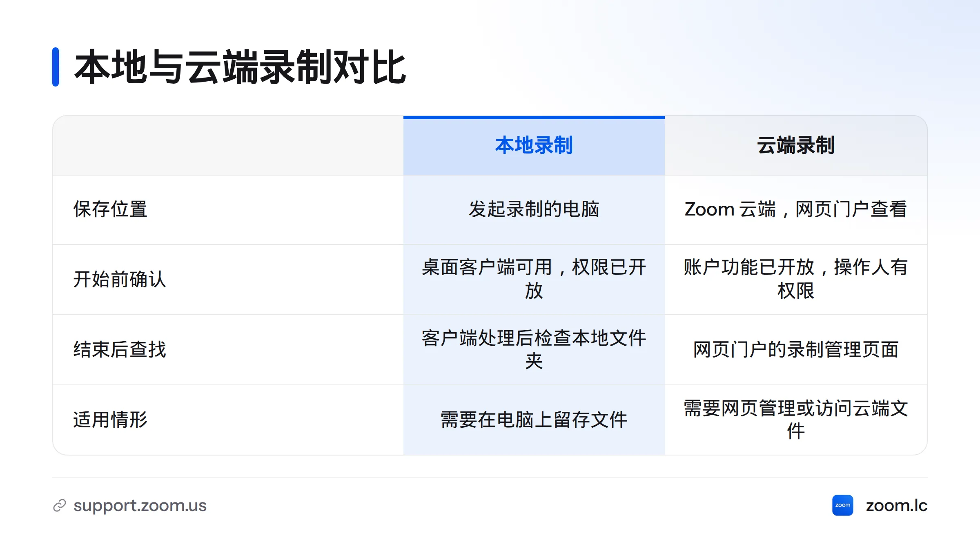
Task: Click the title 本地与云端录制对比
Action: (x=240, y=67)
